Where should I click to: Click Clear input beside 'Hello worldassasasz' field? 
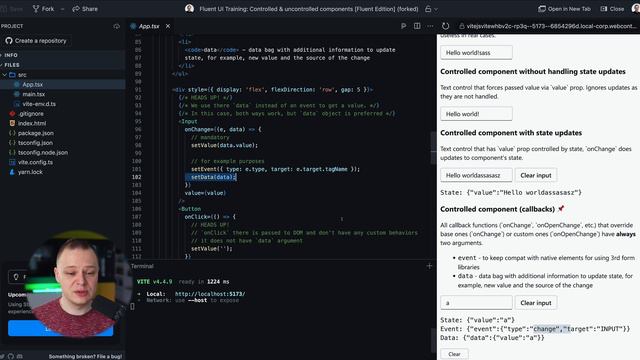(x=536, y=175)
